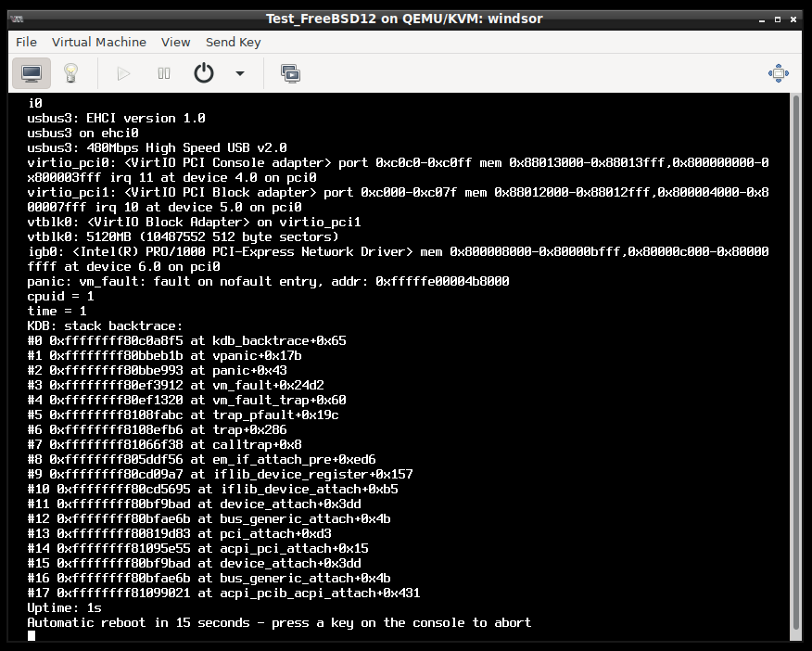Image resolution: width=812 pixels, height=651 pixels.
Task: Expand the shutdown options dropdown arrow
Action: click(240, 73)
